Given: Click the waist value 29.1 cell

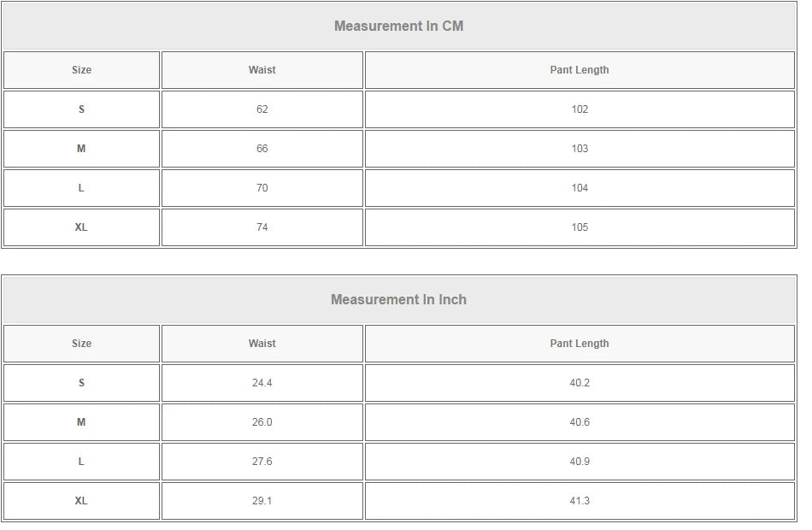Looking at the screenshot, I should click(262, 501).
